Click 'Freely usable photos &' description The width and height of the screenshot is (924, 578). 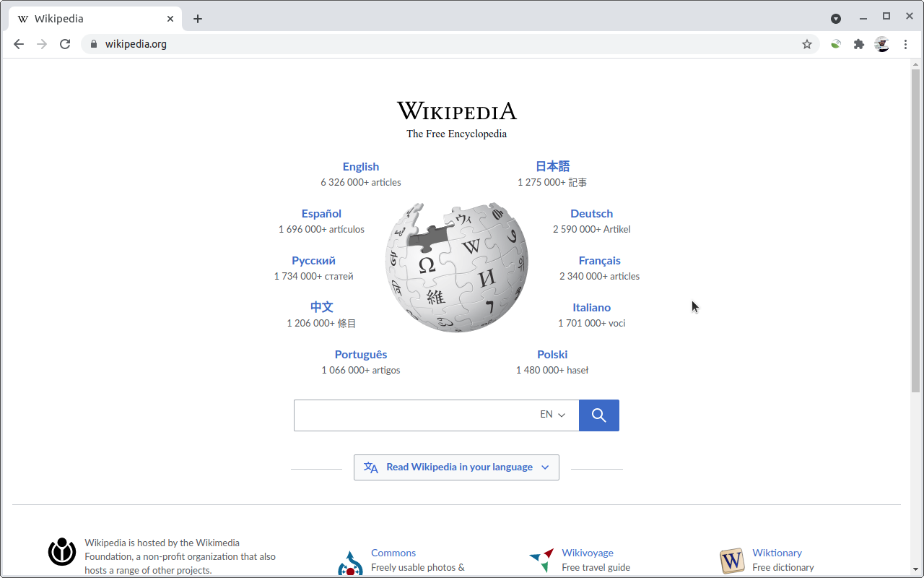(417, 568)
